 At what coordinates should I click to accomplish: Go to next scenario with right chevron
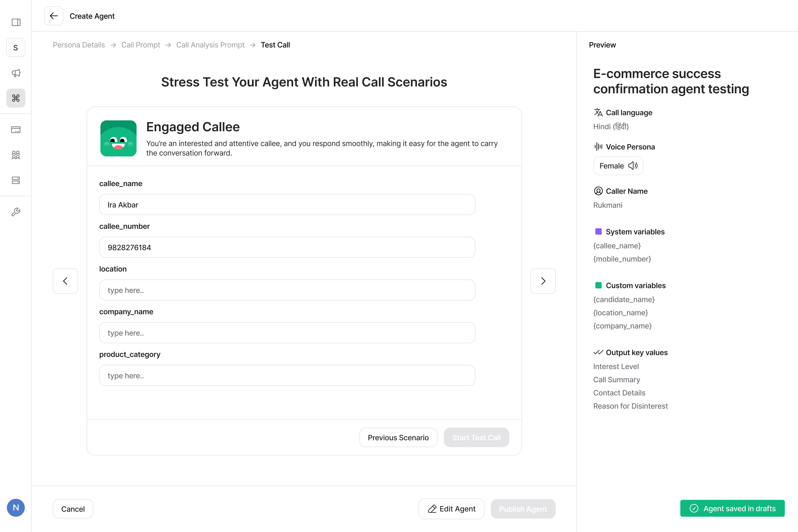[543, 281]
